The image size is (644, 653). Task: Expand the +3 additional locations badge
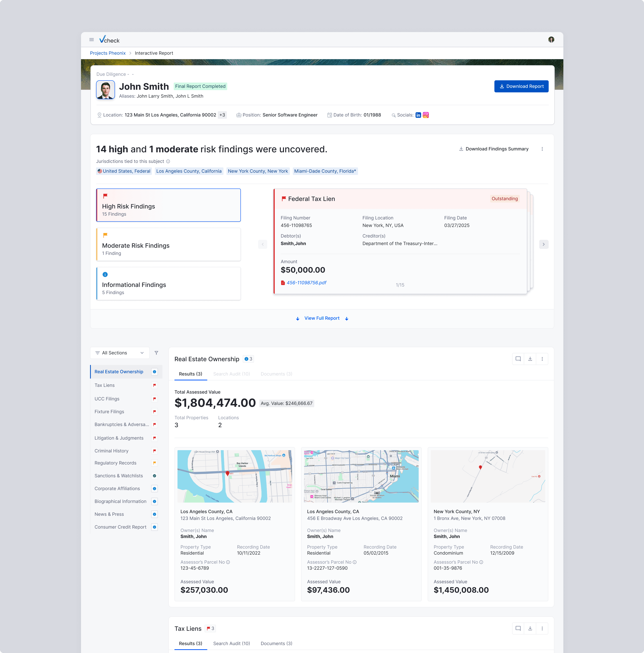(x=222, y=115)
